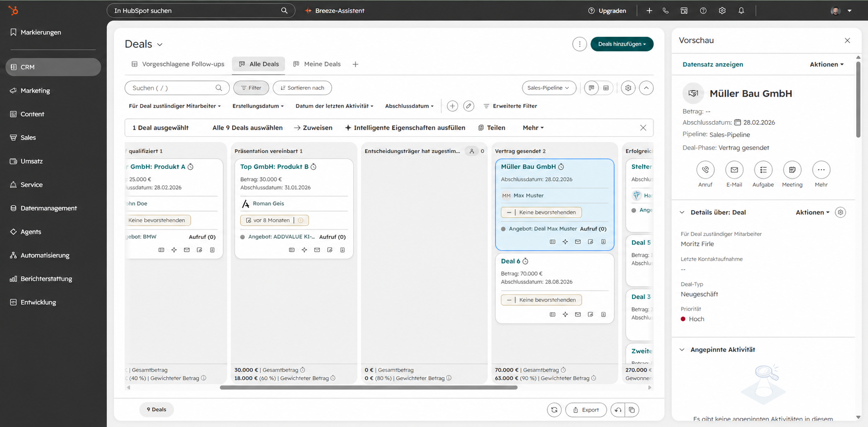The height and width of the screenshot is (427, 868).
Task: Click the E-Mail icon in Vorschau panel
Action: 734,170
